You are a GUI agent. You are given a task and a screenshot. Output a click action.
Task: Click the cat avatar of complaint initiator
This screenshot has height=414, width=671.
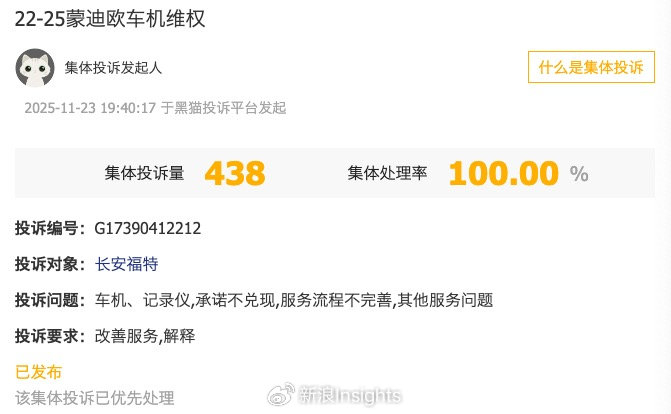click(35, 68)
